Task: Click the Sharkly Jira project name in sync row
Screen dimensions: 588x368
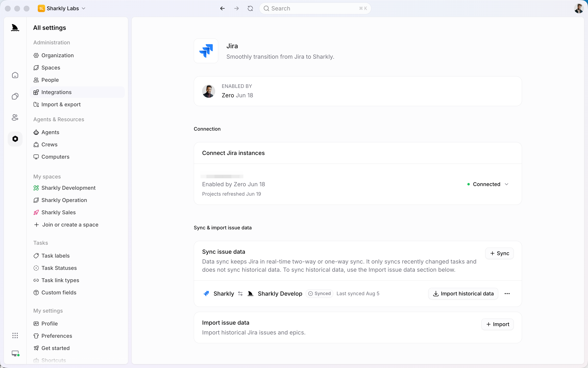Action: [224, 294]
